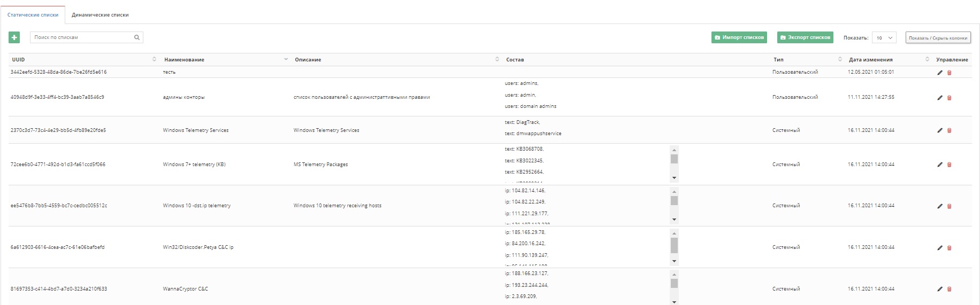The image size is (980, 305).
Task: Edit the 'тесть' list with pencil icon
Action: 940,73
